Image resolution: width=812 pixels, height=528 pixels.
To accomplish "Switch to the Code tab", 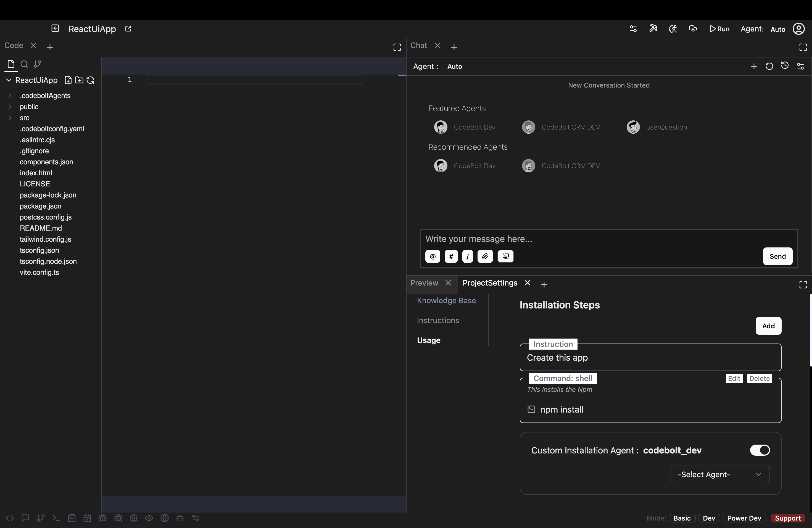I will click(14, 45).
